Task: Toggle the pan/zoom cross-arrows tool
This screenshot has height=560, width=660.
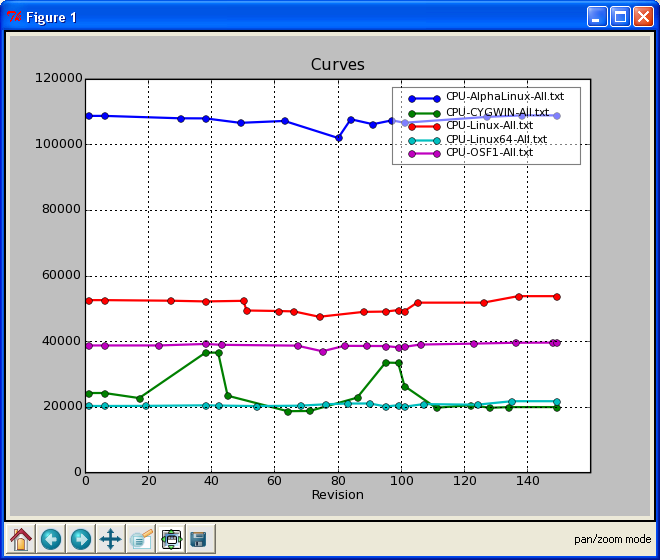Action: [111, 539]
